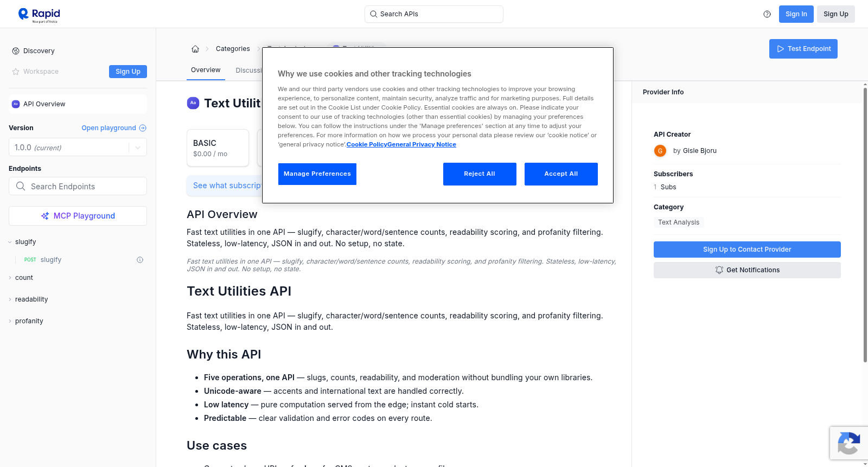This screenshot has width=868, height=467.
Task: Click the search magnifier in Search APIs
Action: (374, 14)
